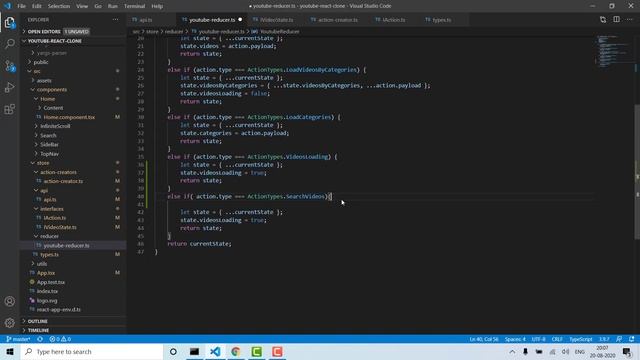Expand the public folder

[40, 62]
